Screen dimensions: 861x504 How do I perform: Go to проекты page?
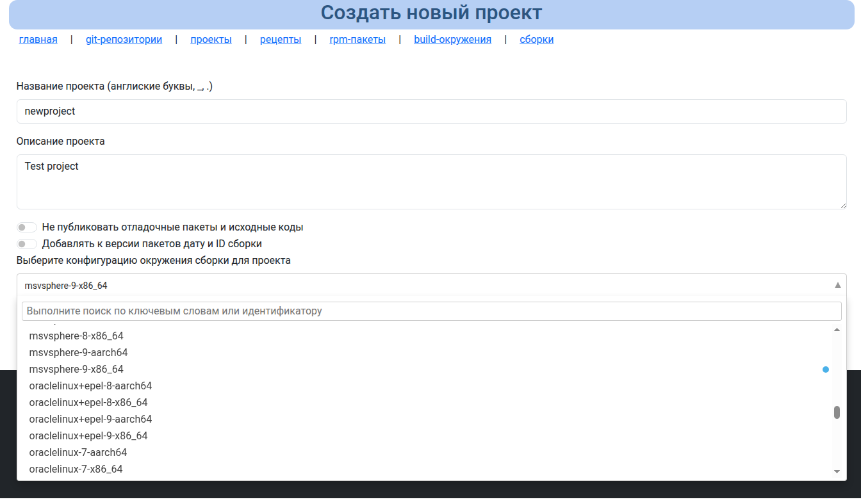pyautogui.click(x=211, y=39)
